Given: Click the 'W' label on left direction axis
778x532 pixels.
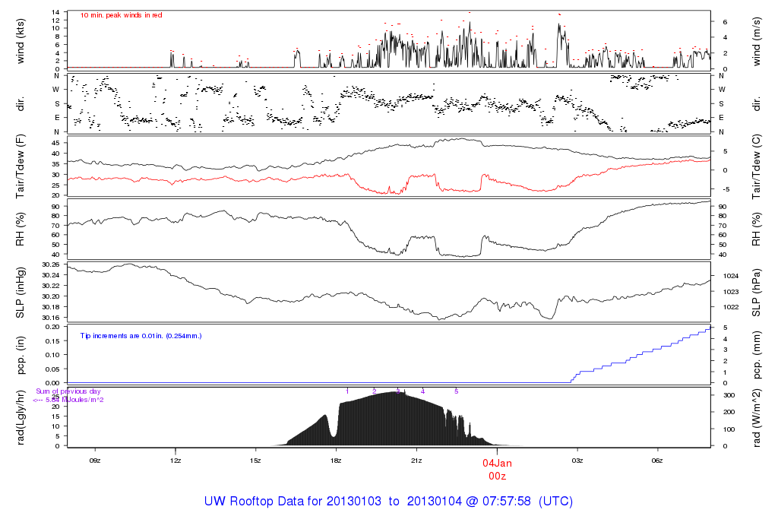Looking at the screenshot, I should (56, 90).
